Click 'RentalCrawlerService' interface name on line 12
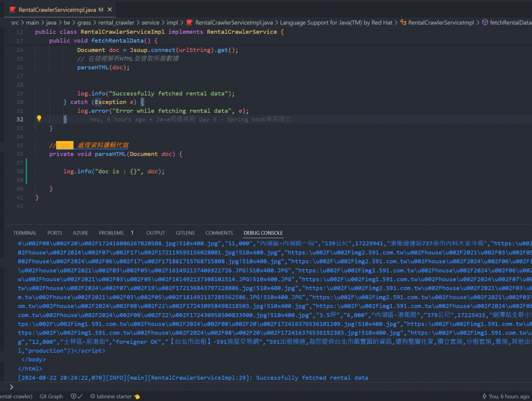This screenshot has width=532, height=401. click(242, 32)
